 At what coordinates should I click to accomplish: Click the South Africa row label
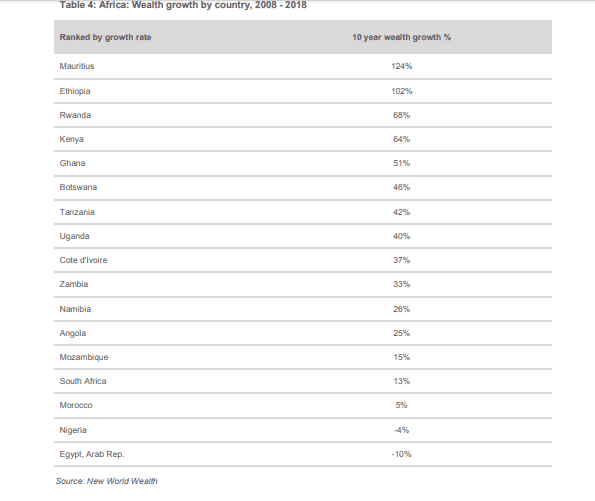coord(83,381)
